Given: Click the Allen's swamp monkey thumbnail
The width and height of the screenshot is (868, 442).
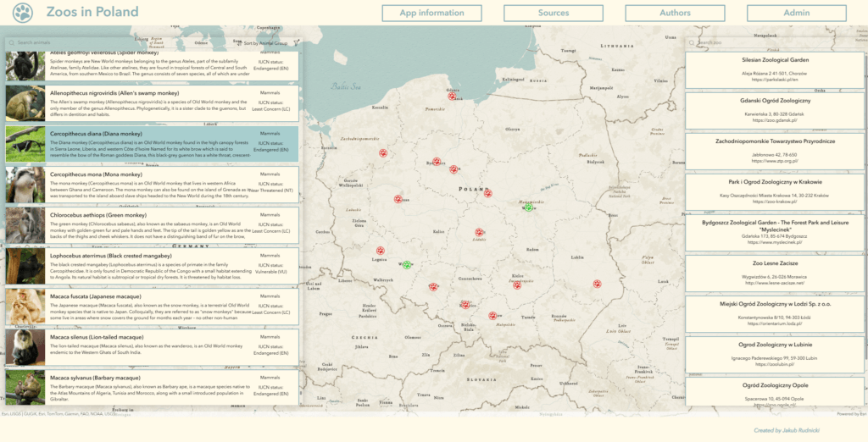Looking at the screenshot, I should pos(25,103).
